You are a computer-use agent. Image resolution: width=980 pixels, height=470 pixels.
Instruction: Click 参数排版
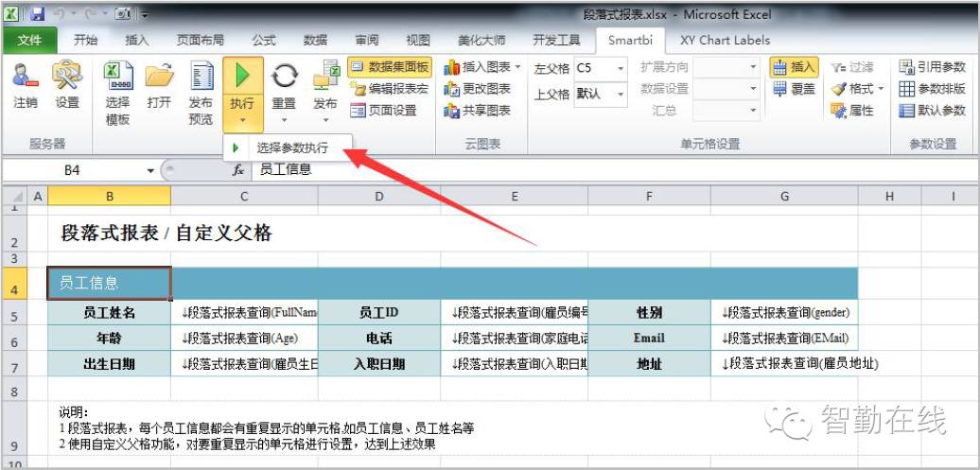click(x=932, y=89)
